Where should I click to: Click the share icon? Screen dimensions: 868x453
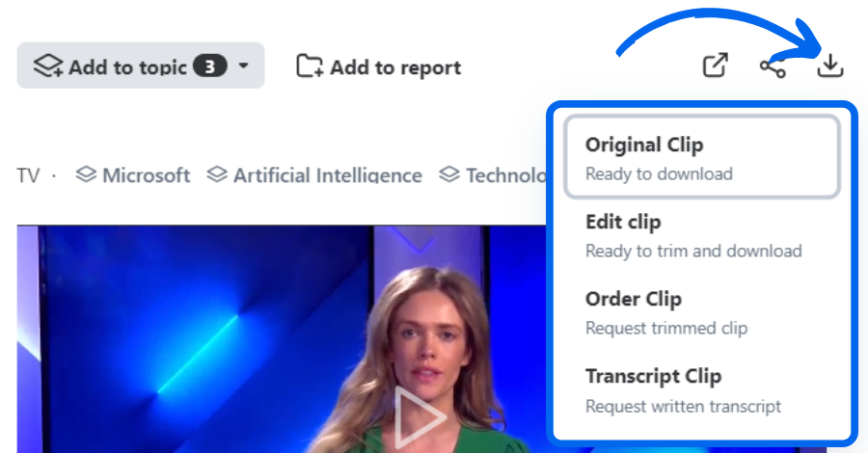(773, 67)
